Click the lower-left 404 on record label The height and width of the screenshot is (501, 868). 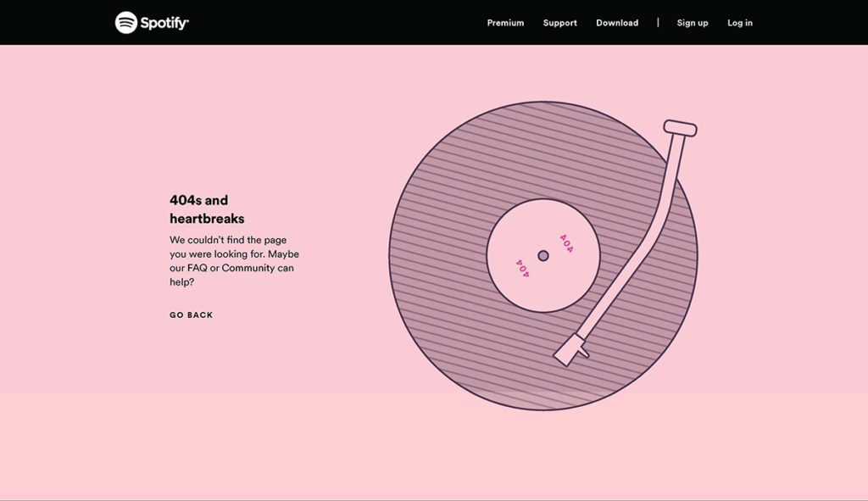click(521, 269)
